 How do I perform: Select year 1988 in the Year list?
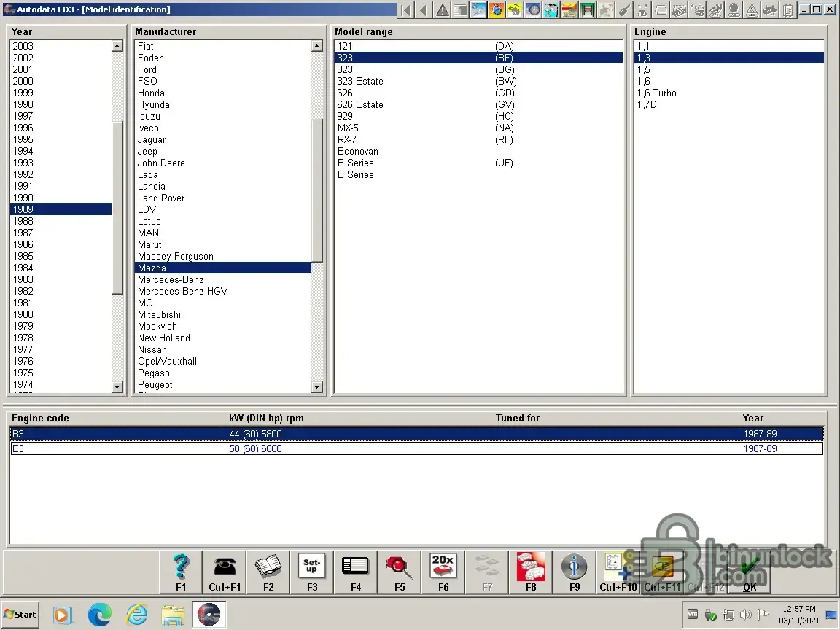tap(61, 221)
